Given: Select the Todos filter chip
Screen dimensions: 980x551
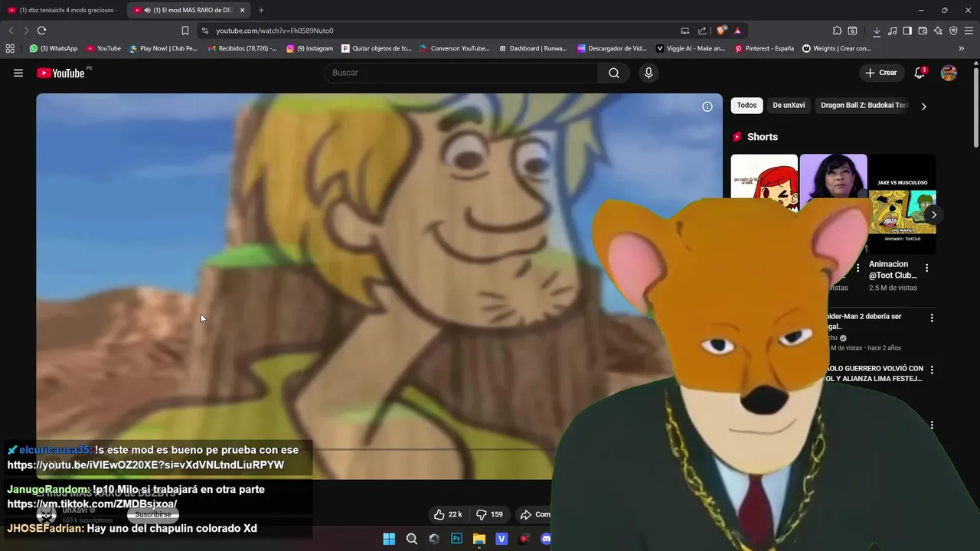Looking at the screenshot, I should pos(746,106).
